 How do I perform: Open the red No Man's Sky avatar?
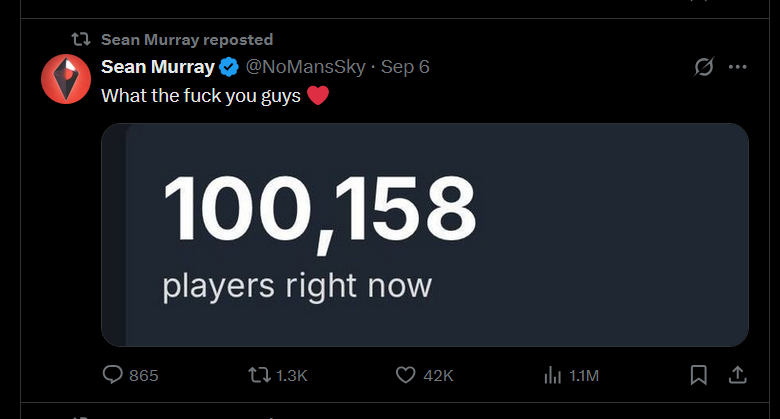point(66,79)
